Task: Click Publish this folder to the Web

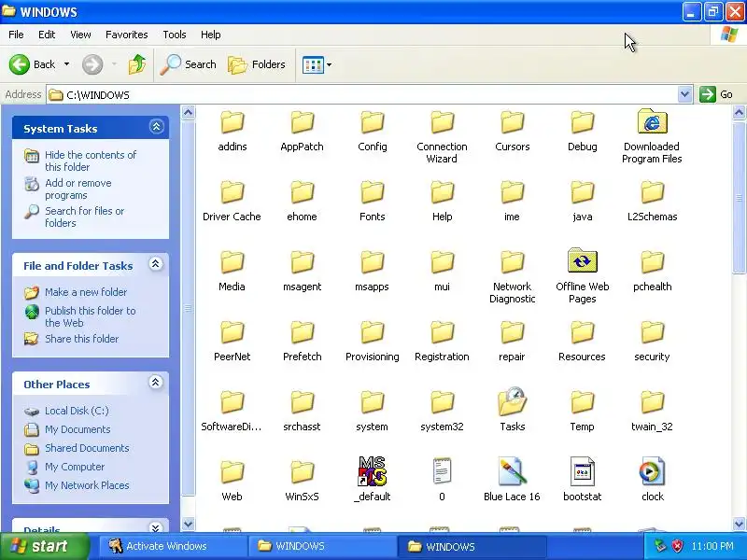Action: click(90, 316)
